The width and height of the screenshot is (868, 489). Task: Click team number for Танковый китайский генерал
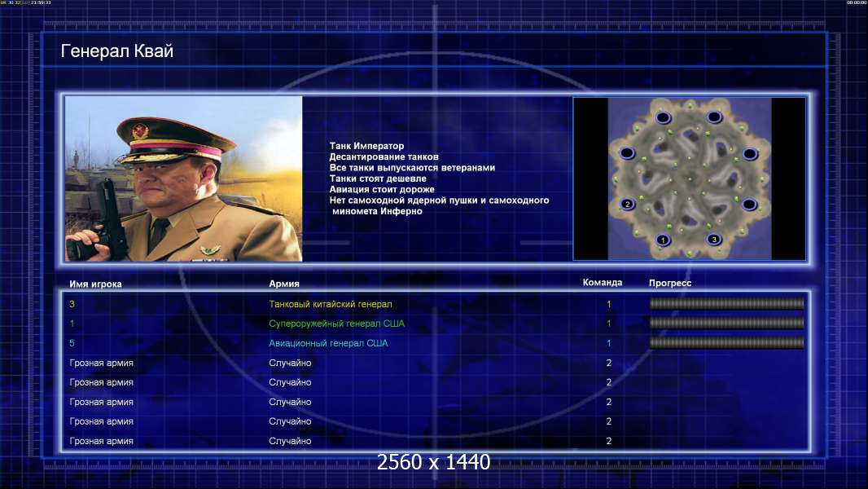point(609,304)
